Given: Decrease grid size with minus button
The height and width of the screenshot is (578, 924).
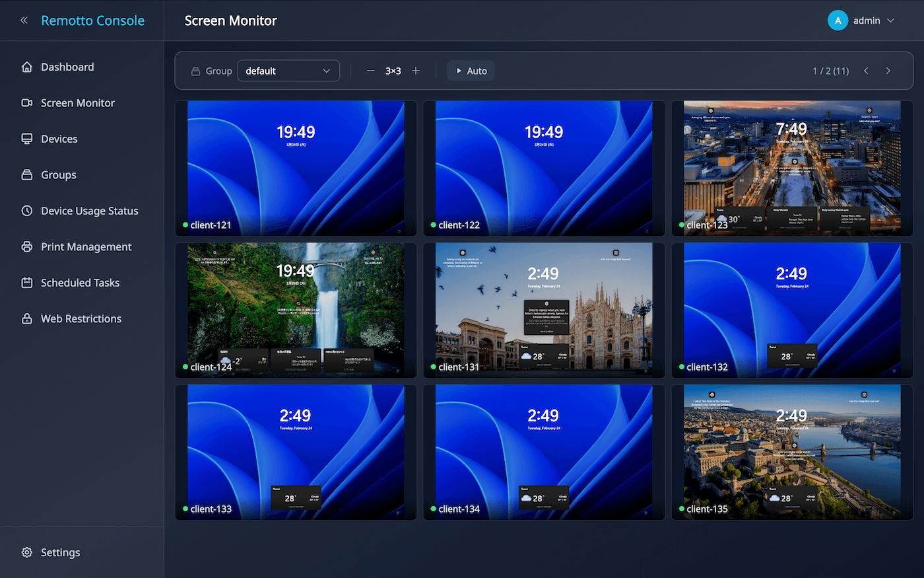Looking at the screenshot, I should pos(371,71).
